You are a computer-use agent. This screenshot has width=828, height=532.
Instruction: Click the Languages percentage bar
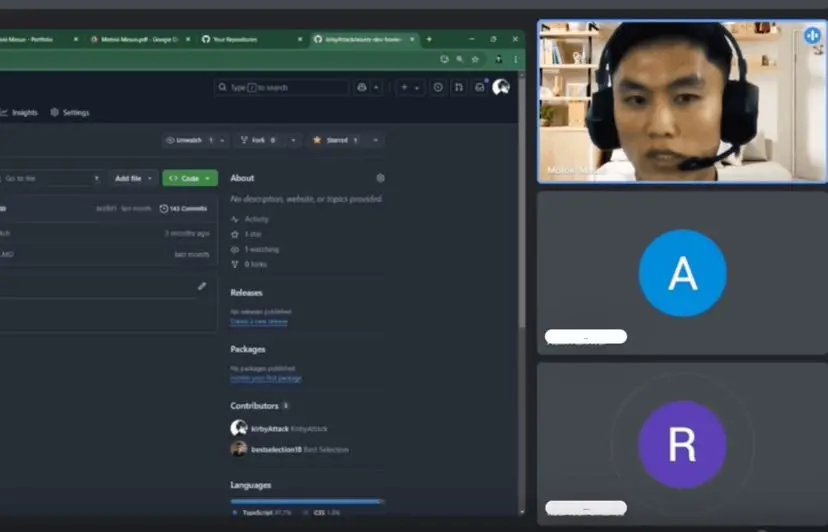pos(307,501)
